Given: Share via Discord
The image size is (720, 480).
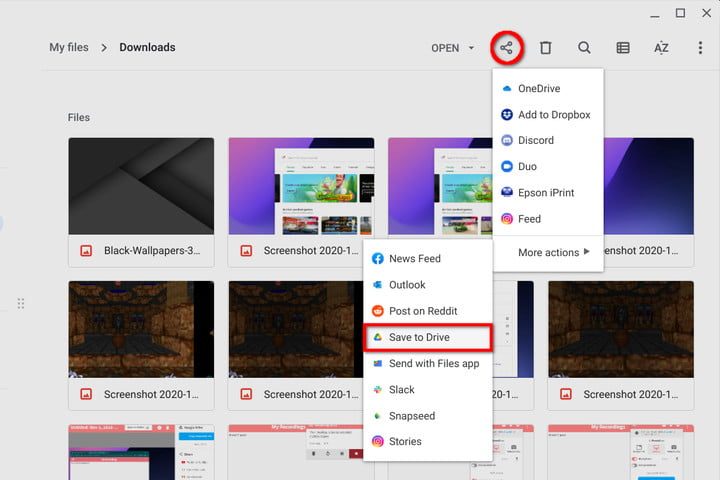Looking at the screenshot, I should tap(548, 140).
